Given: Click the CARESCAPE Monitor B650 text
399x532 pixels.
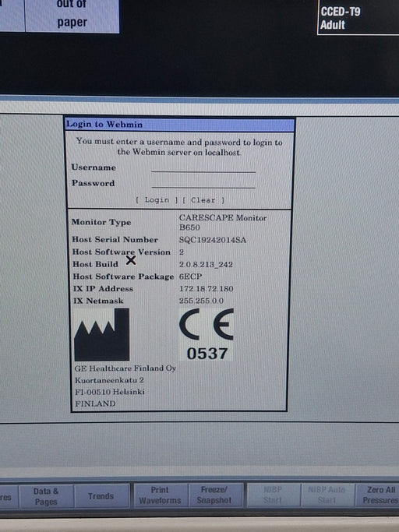Looking at the screenshot, I should tap(223, 222).
